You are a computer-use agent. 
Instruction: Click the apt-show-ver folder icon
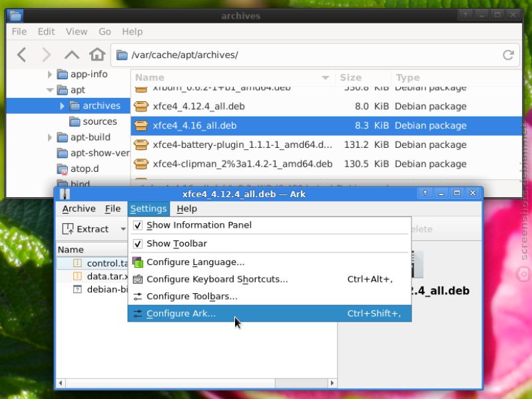coord(63,153)
